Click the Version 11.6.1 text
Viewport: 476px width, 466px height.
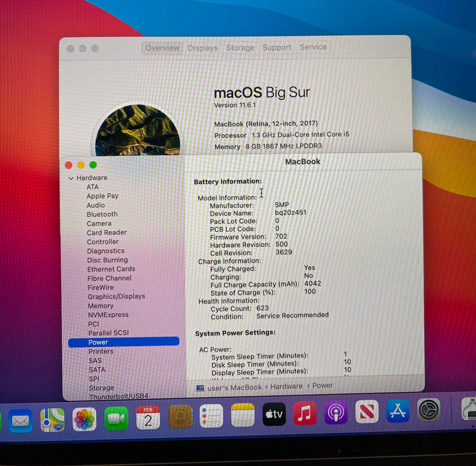pyautogui.click(x=234, y=105)
